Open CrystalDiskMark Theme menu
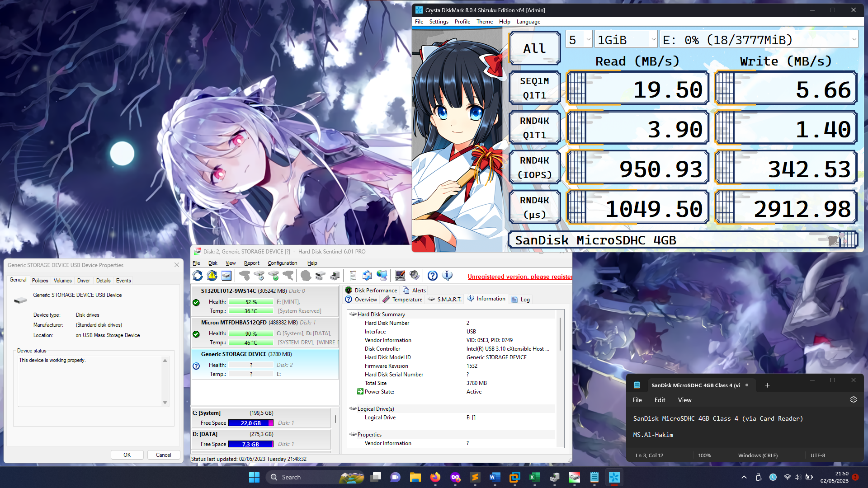This screenshot has height=488, width=868. 485,22
